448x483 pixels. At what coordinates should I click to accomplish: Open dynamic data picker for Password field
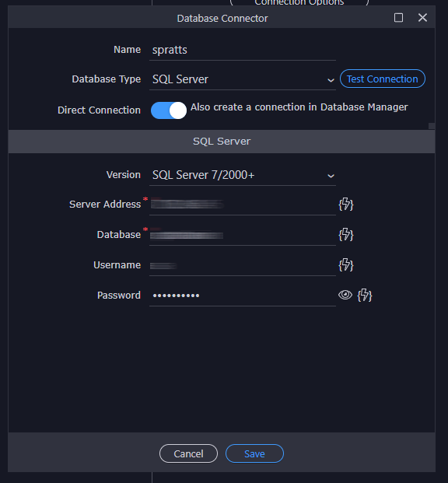click(x=365, y=295)
